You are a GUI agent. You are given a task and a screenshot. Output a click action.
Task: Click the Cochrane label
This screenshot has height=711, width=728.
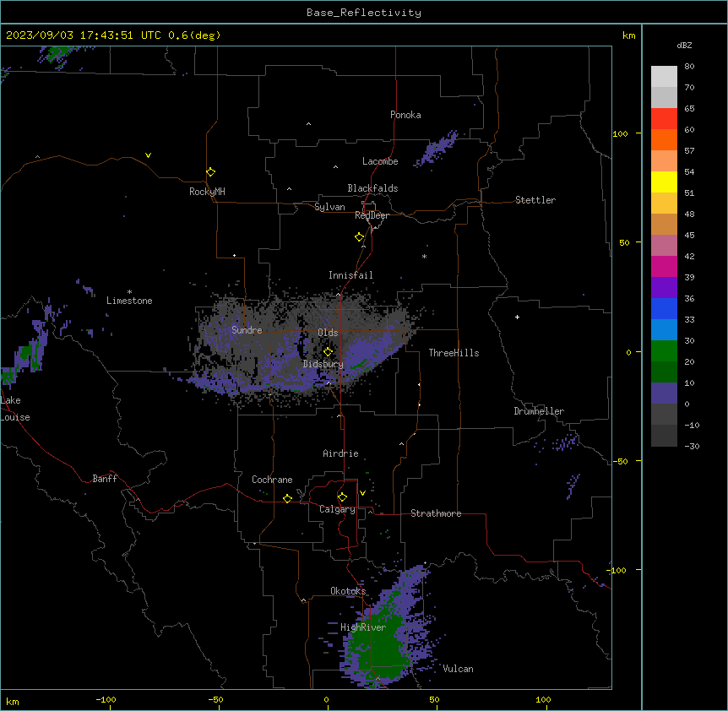coord(272,480)
